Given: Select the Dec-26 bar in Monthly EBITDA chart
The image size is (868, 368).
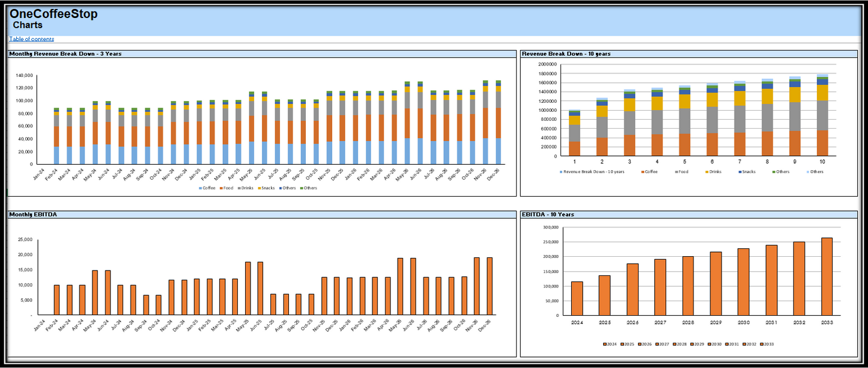Looking at the screenshot, I should click(490, 286).
